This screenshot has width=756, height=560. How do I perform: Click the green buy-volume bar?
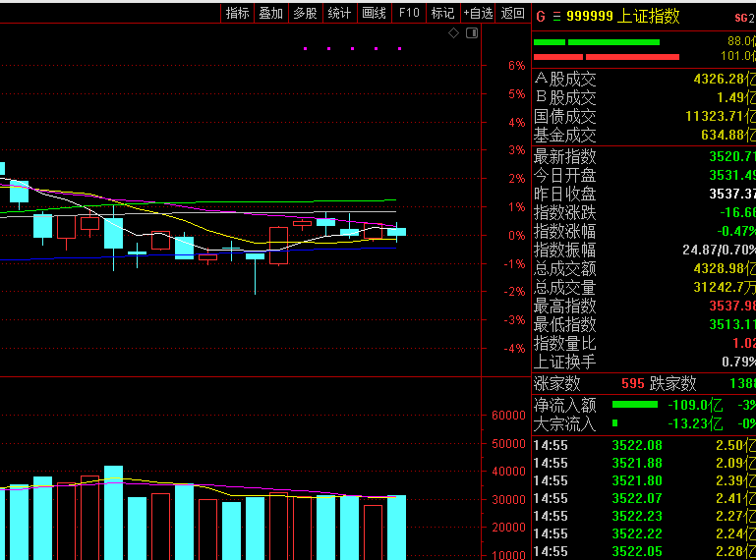coord(597,42)
